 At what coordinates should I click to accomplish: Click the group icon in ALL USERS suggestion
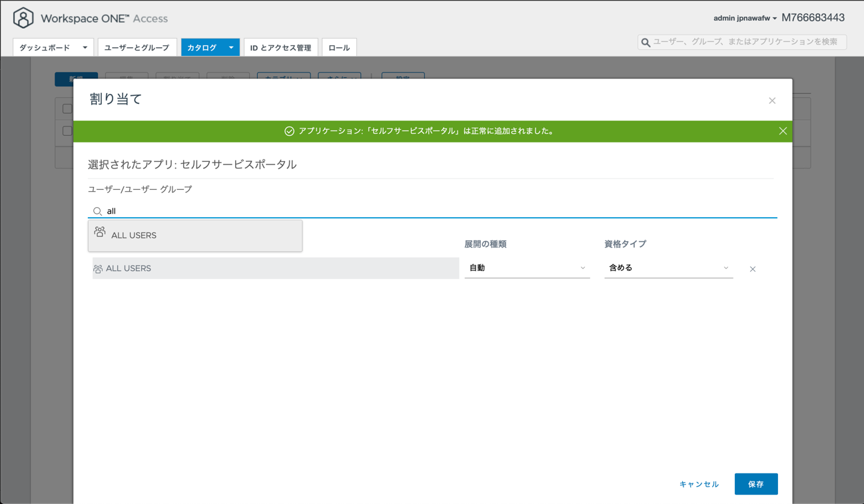click(x=100, y=232)
